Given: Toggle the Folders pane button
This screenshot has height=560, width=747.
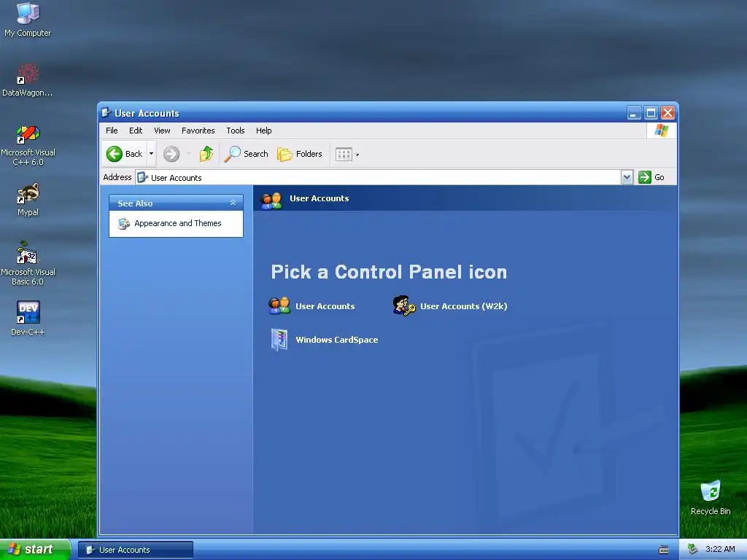Looking at the screenshot, I should pyautogui.click(x=300, y=154).
